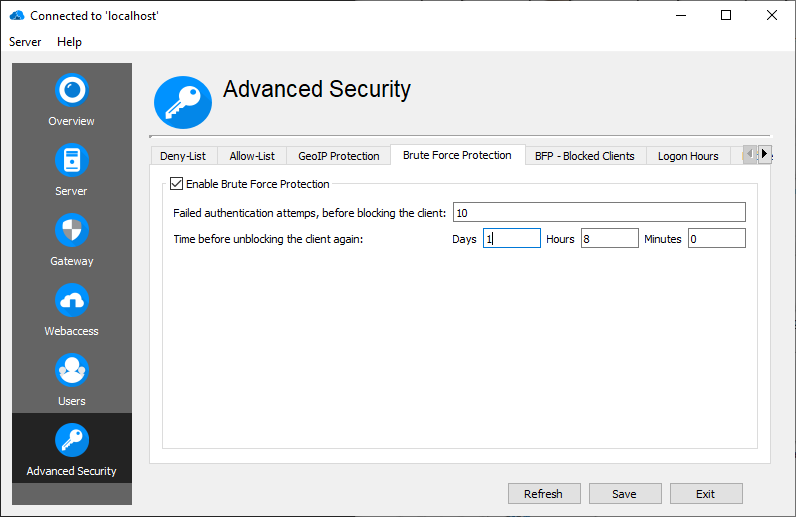
Task: Switch to the Allow-List tab
Action: 252,156
